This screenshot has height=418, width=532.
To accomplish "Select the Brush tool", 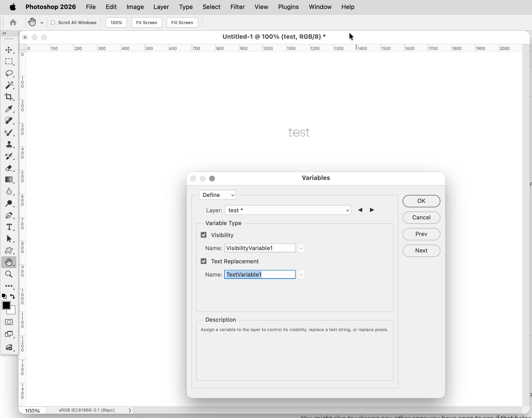I will tap(9, 132).
